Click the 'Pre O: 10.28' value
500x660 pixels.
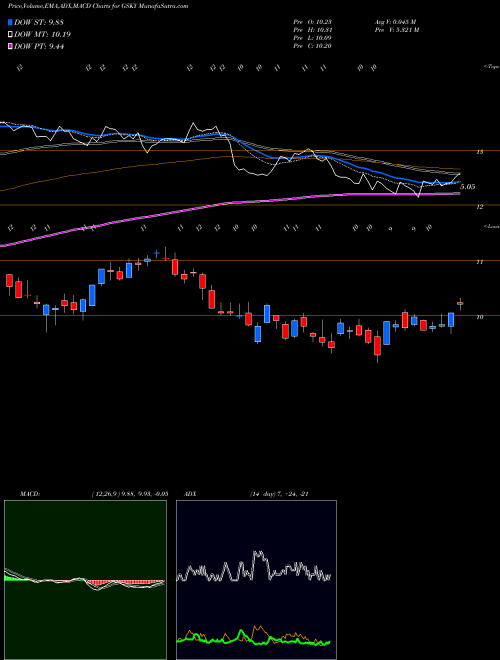point(313,22)
